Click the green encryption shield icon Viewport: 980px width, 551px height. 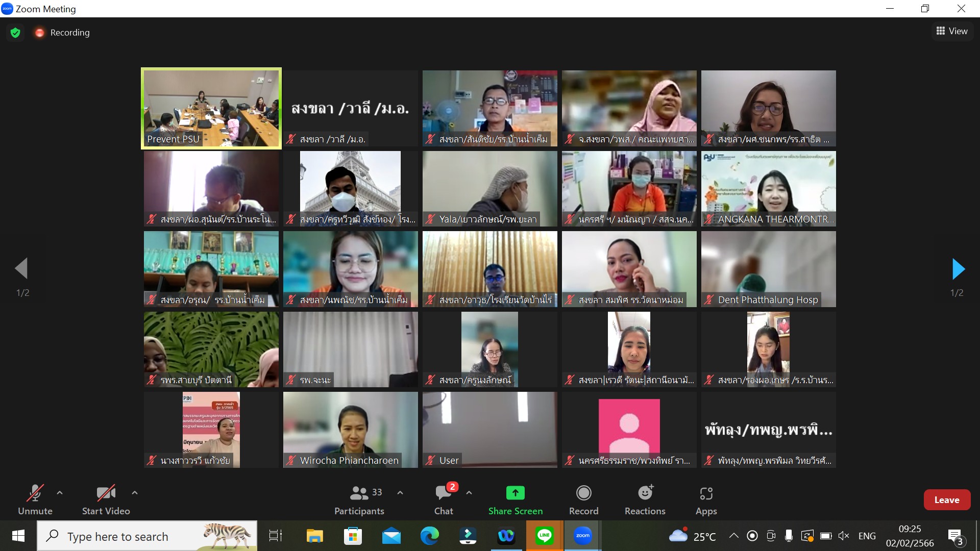click(x=15, y=33)
